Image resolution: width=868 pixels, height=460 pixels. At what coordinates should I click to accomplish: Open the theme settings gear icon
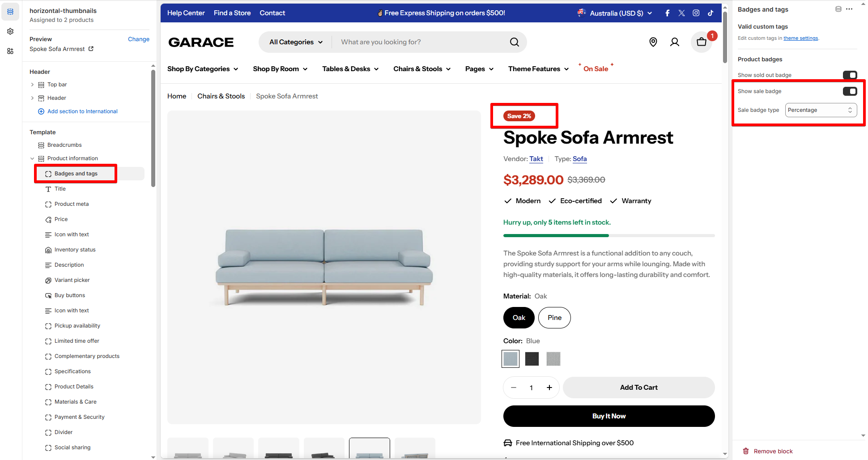pyautogui.click(x=10, y=31)
